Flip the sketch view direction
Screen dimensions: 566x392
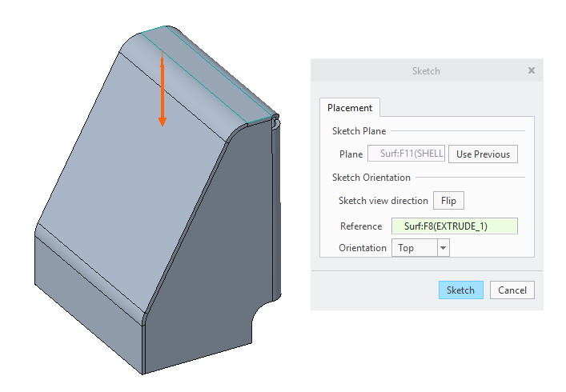[448, 201]
